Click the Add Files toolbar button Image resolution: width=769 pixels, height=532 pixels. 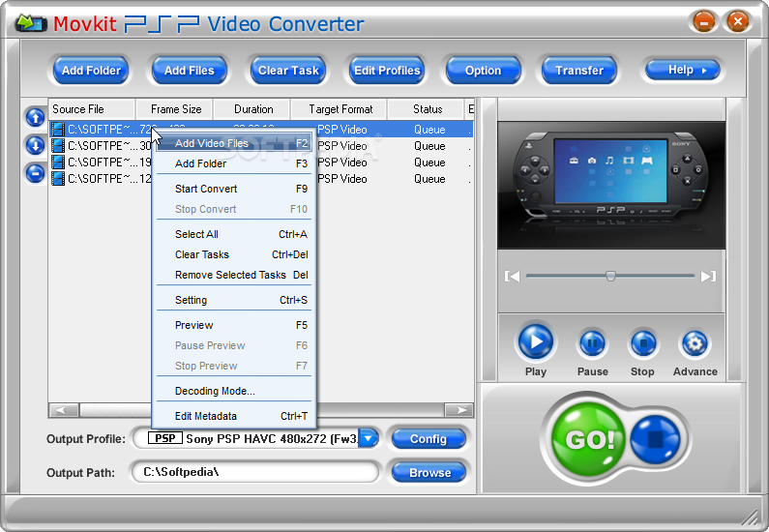point(189,70)
